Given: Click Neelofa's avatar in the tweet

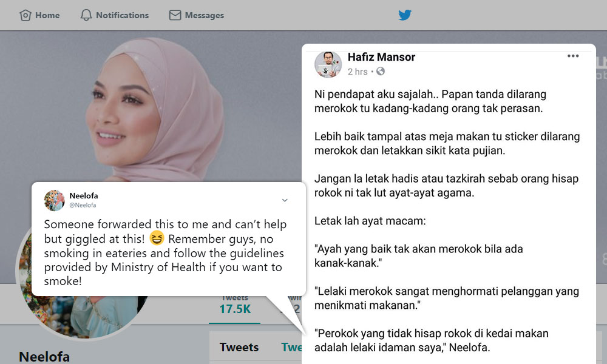Looking at the screenshot, I should (55, 200).
